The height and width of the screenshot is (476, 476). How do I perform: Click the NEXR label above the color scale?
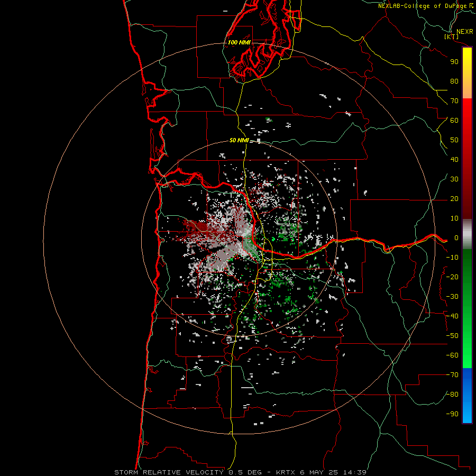pyautogui.click(x=465, y=32)
